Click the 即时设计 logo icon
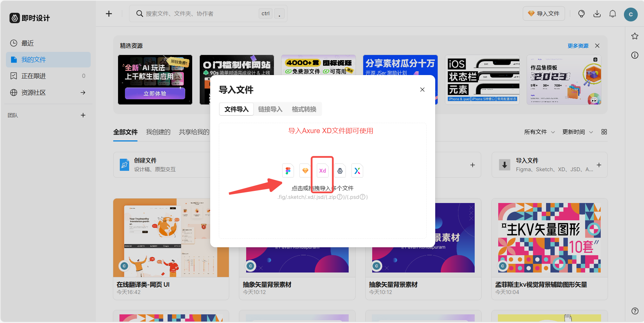644x323 pixels. coord(15,18)
